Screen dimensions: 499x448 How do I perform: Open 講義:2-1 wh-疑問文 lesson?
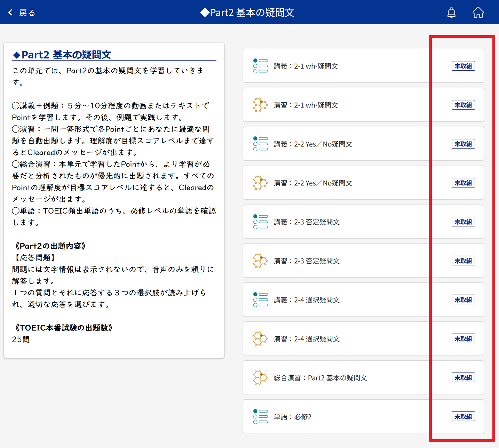click(306, 66)
